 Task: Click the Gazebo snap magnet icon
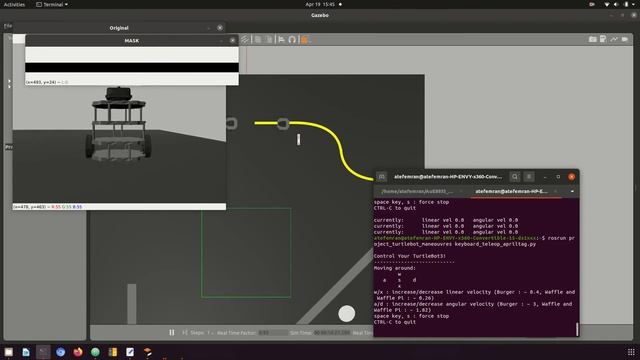[292, 40]
